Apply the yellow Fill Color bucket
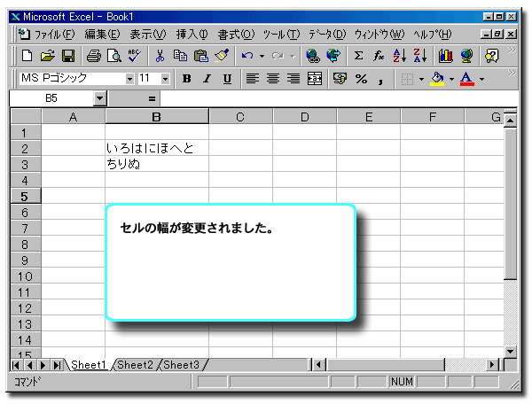The width and height of the screenshot is (532, 404). (438, 79)
